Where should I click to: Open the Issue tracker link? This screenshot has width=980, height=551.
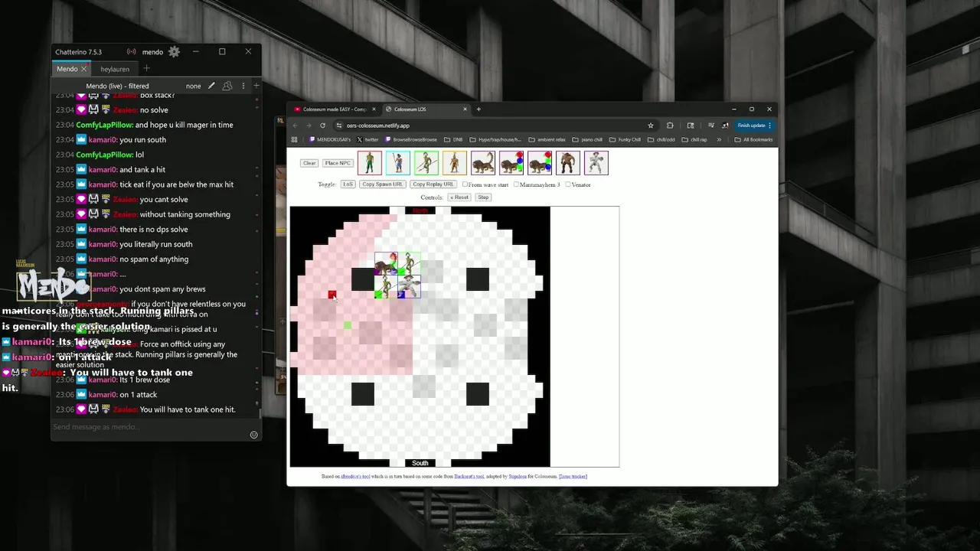point(573,476)
